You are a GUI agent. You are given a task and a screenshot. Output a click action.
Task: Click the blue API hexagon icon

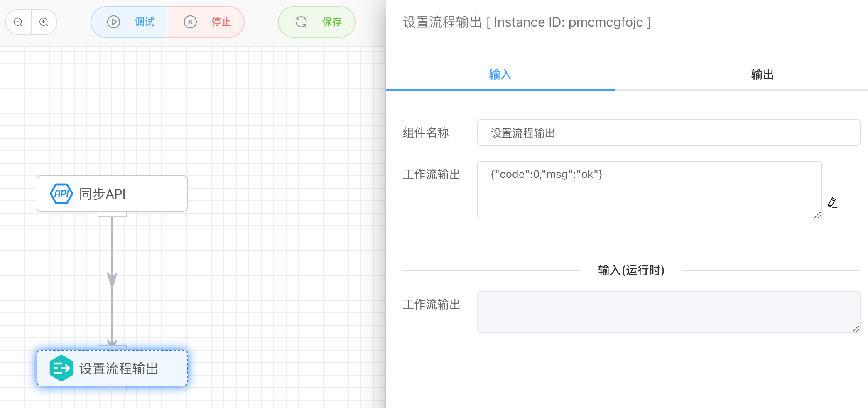pyautogui.click(x=61, y=194)
